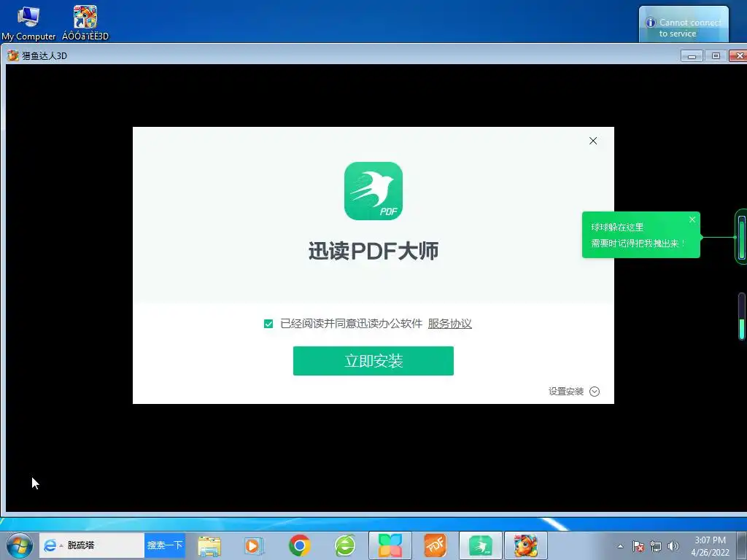Image resolution: width=747 pixels, height=560 pixels.
Task: Open the 3D fishing game desktop shortcut
Action: point(85,23)
